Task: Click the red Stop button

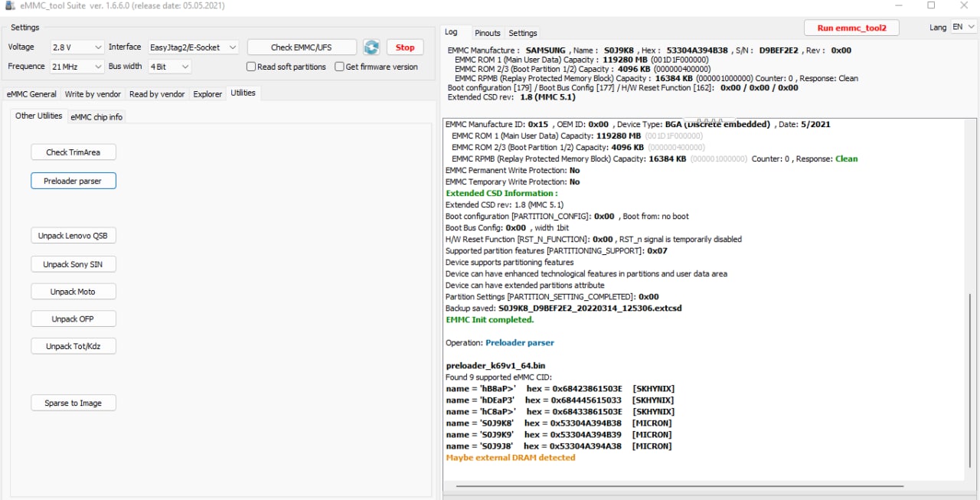Action: click(405, 47)
